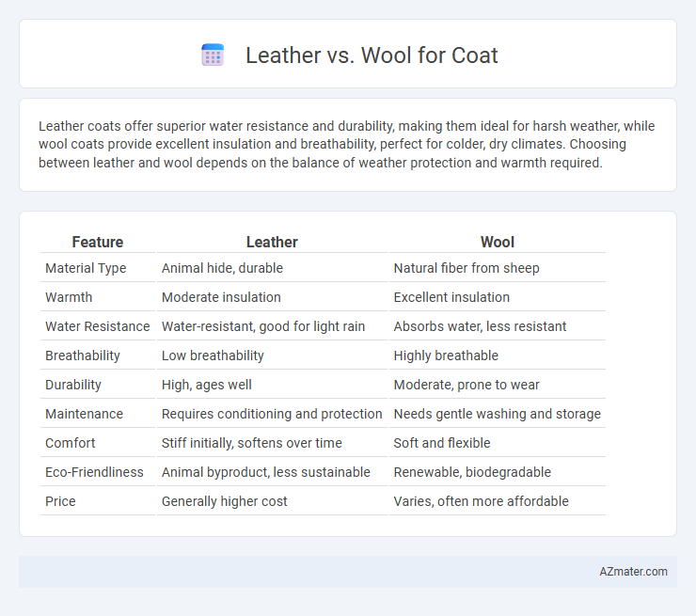The width and height of the screenshot is (696, 616).
Task: Click 'Stiff initially, softens over time' cell
Action: pos(272,443)
